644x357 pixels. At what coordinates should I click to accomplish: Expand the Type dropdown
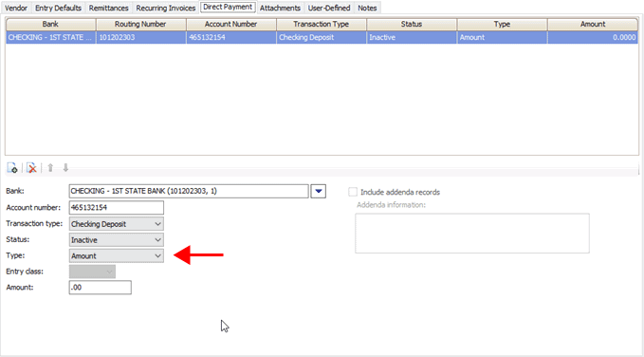point(117,255)
